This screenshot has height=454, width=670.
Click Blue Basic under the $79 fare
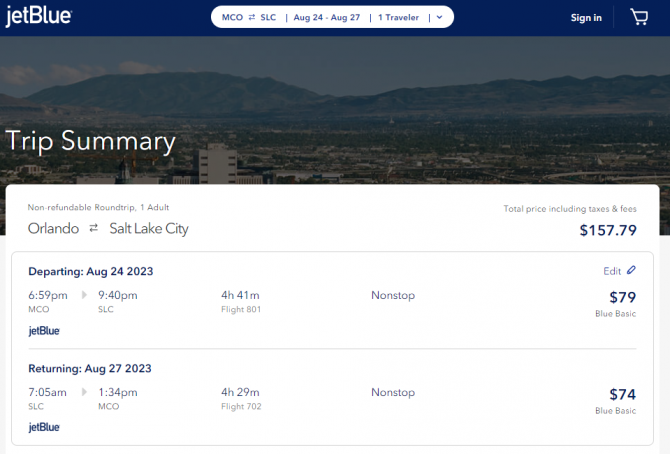[615, 314]
